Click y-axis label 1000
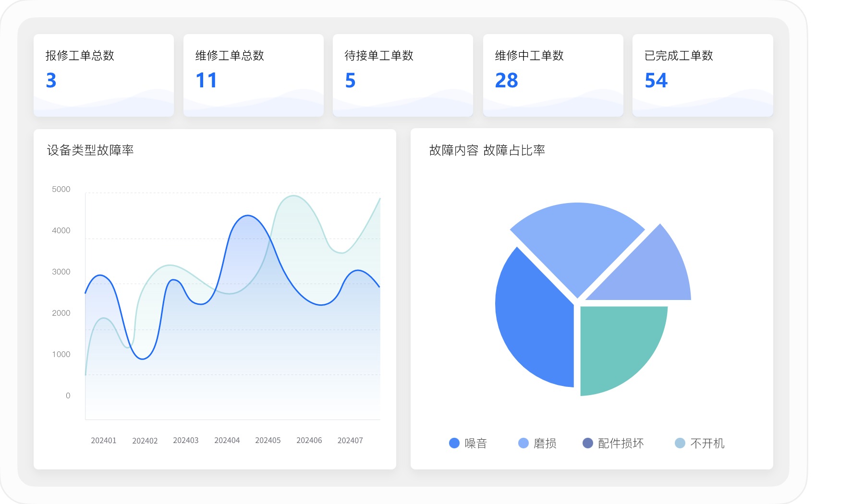The height and width of the screenshot is (504, 852). 61,354
